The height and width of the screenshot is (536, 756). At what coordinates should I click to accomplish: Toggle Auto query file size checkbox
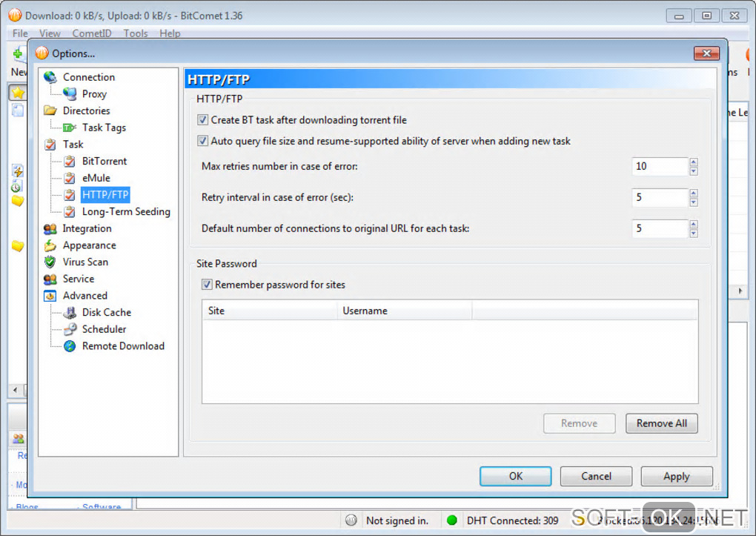[x=202, y=141]
